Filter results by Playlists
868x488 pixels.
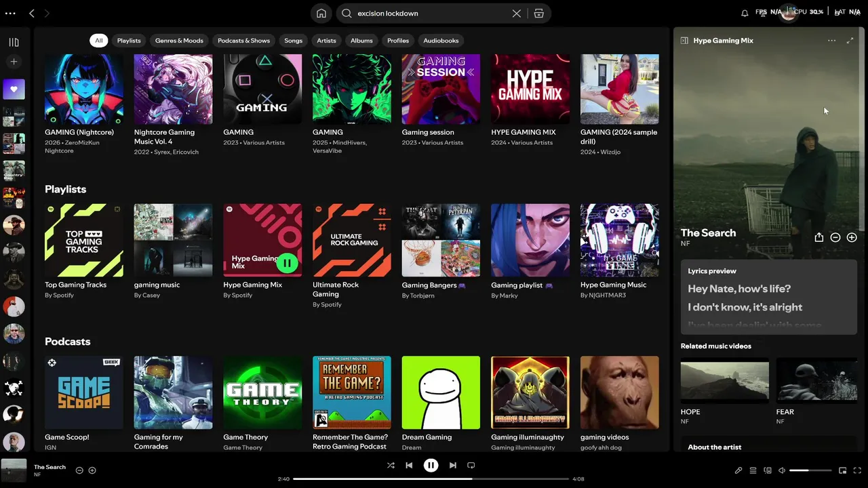tap(129, 41)
